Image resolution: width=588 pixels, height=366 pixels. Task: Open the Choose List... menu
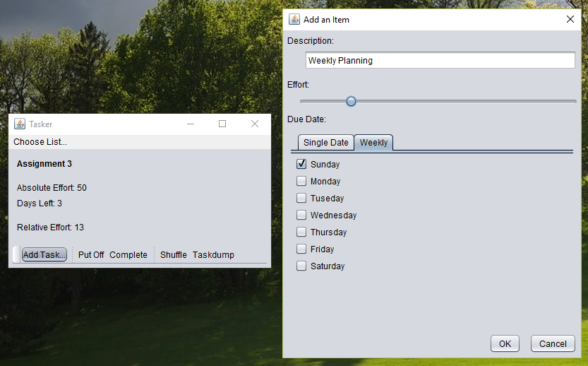[40, 142]
